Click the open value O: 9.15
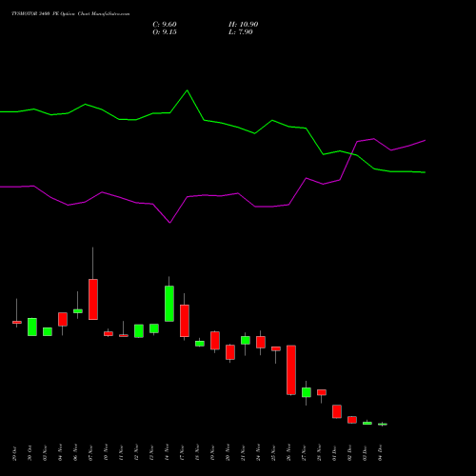This screenshot has width=476, height=476. click(165, 32)
